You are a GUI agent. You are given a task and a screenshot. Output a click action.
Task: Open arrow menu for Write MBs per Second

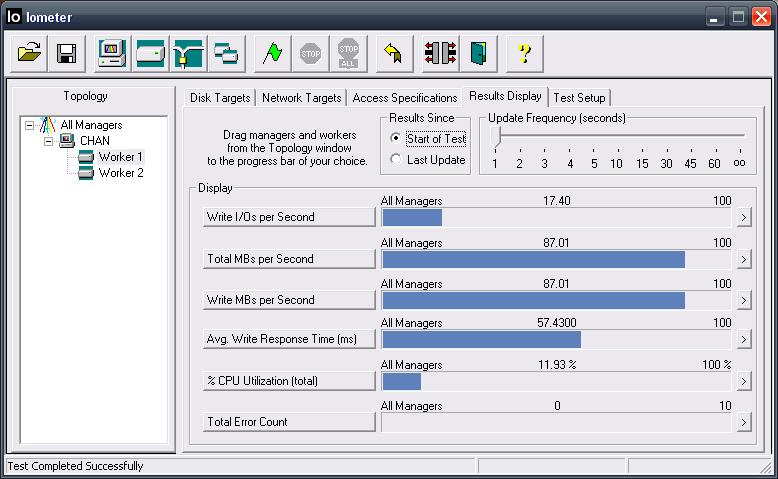click(744, 300)
